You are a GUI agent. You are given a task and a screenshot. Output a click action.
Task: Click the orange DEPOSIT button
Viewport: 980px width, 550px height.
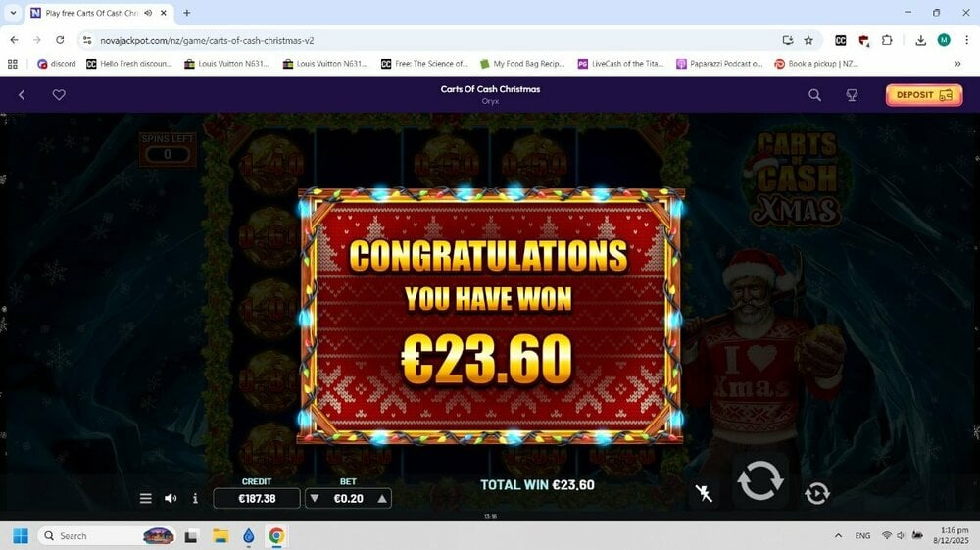[924, 95]
